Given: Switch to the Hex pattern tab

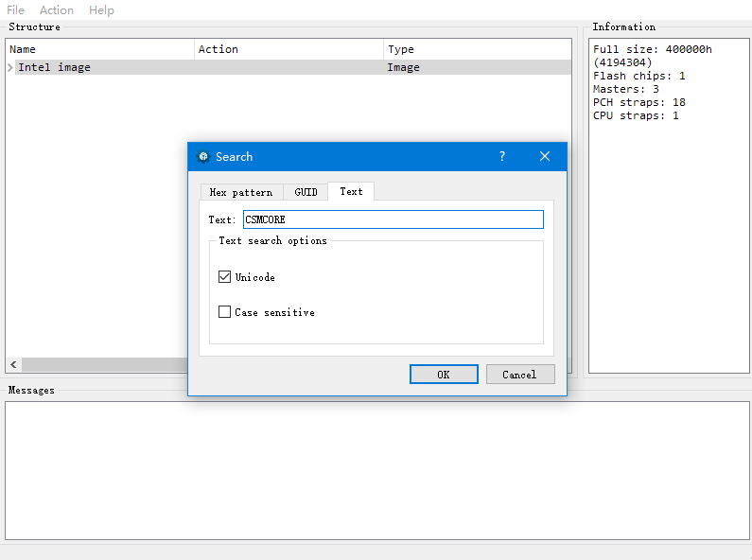Looking at the screenshot, I should pyautogui.click(x=241, y=192).
